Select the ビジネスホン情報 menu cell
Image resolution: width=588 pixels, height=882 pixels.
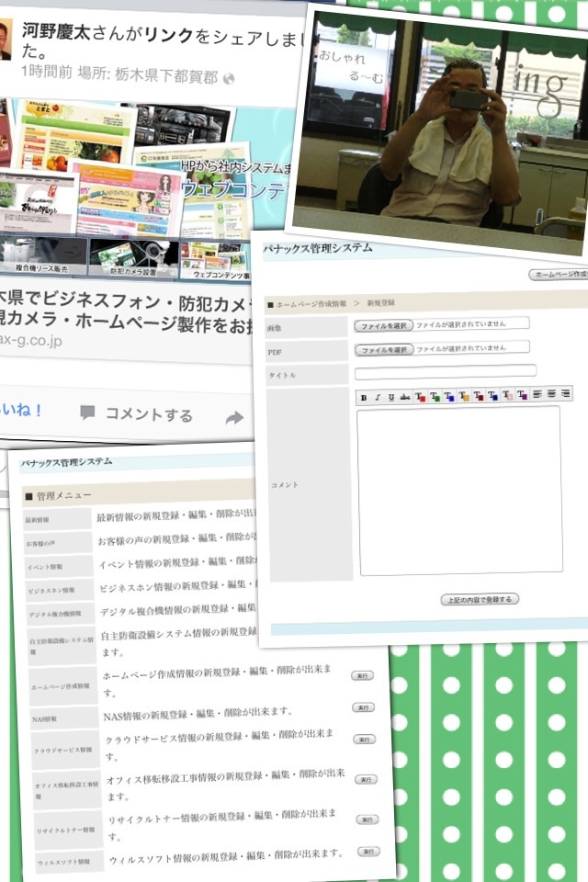(x=61, y=590)
